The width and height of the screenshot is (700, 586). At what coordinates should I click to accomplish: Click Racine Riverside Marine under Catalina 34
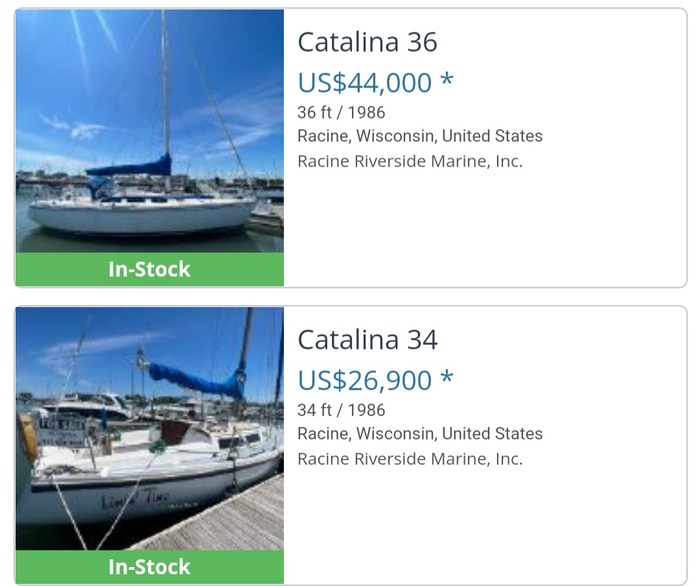410,459
